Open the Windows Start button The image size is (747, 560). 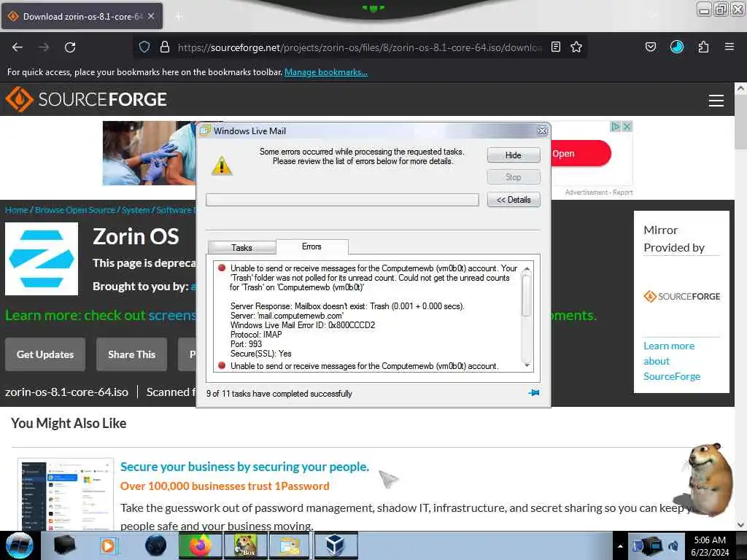click(x=19, y=545)
